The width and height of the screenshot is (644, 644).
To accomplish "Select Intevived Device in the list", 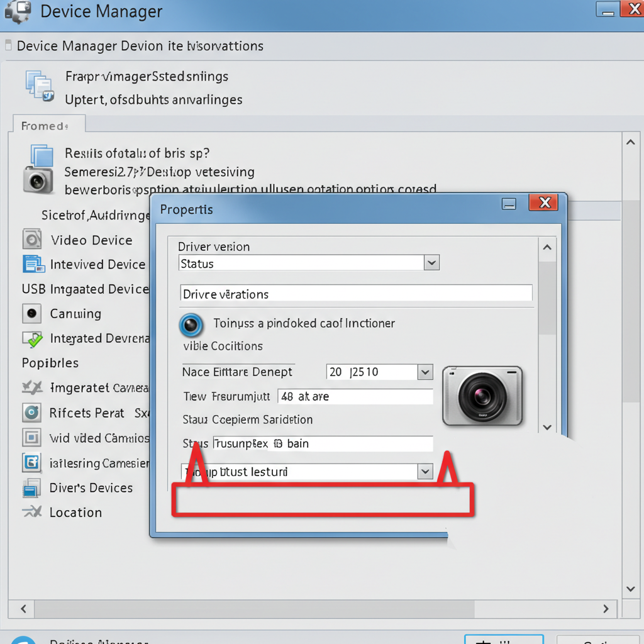I will pyautogui.click(x=97, y=264).
